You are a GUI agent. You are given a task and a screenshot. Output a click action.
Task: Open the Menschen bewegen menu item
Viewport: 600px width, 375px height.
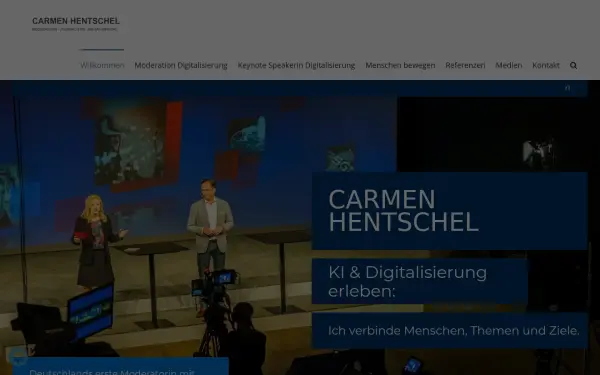[400, 65]
